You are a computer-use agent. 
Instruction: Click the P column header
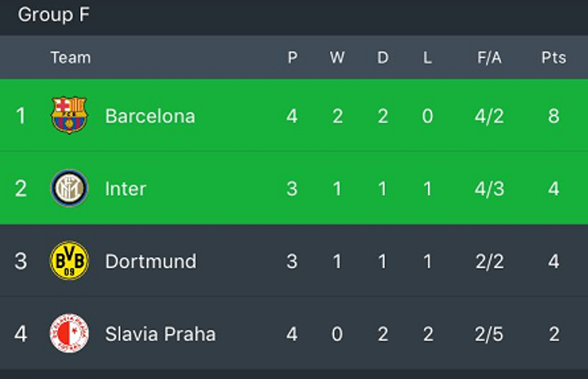point(292,57)
